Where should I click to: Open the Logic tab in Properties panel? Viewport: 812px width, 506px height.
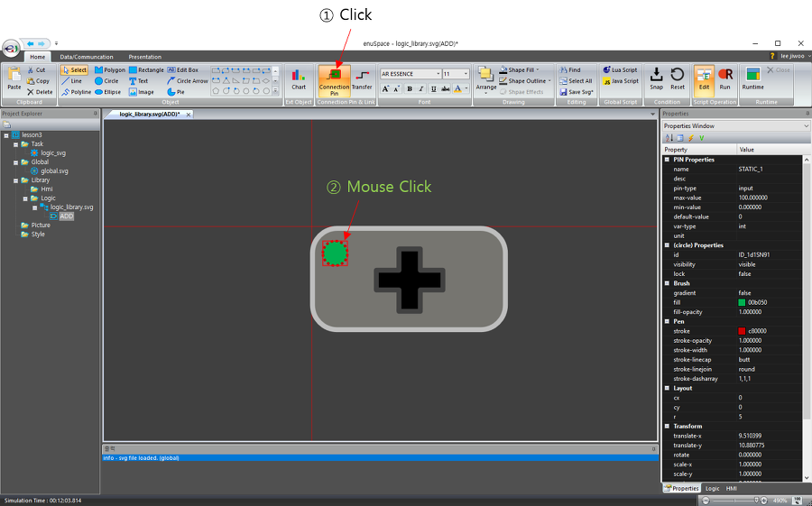pos(713,488)
